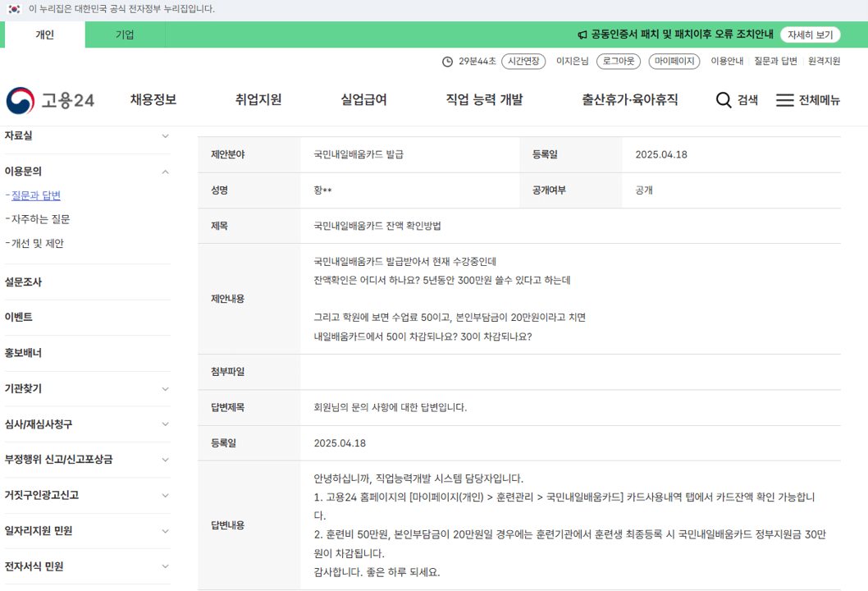Click the session timer clock icon
Viewport: 868px width, 591px height.
(x=447, y=62)
